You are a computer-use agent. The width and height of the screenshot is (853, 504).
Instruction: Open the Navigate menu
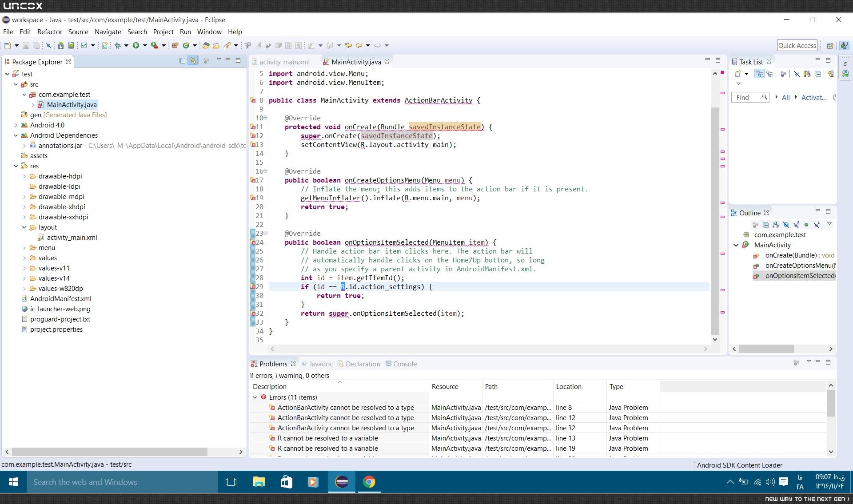coord(108,32)
